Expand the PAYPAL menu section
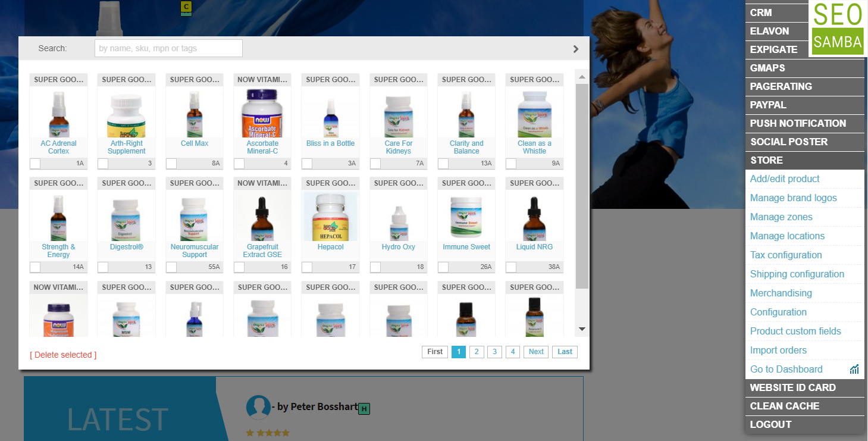The image size is (868, 441). coord(805,105)
